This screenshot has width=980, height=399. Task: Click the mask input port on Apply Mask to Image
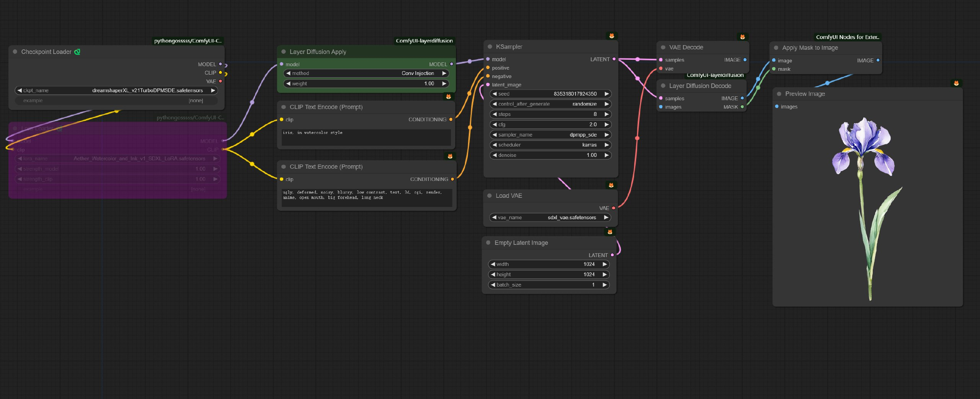tap(774, 69)
